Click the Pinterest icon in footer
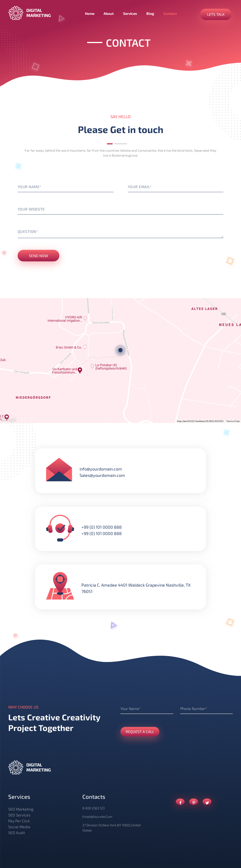 click(193, 802)
